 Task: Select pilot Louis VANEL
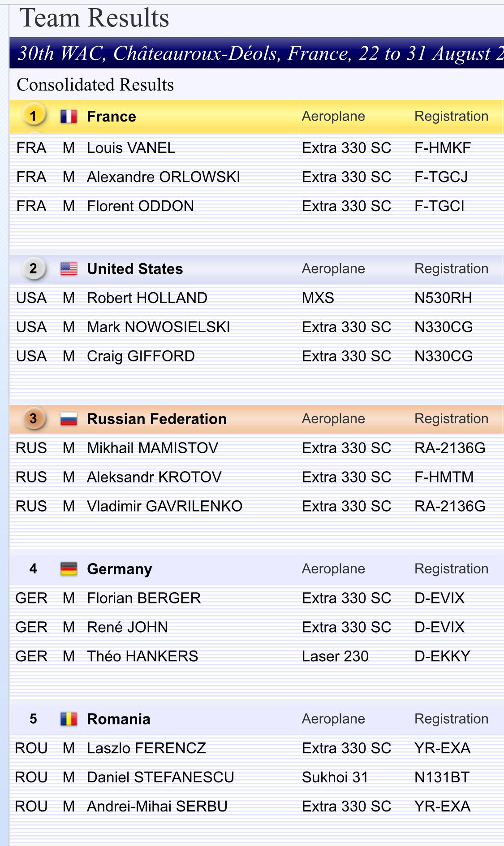point(131,148)
